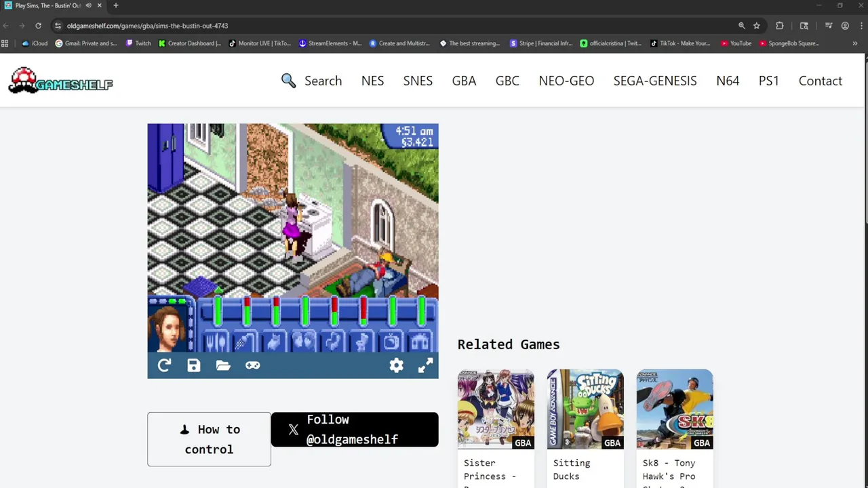Select the Fun television need icon

pos(391,342)
